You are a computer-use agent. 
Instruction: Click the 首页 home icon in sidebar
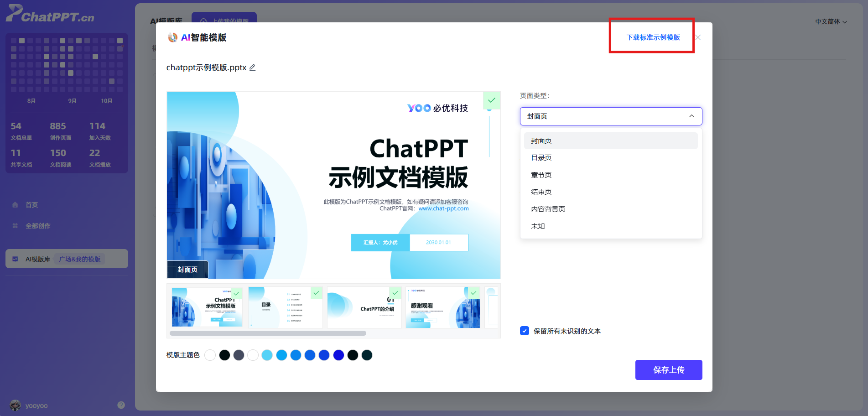tap(15, 205)
